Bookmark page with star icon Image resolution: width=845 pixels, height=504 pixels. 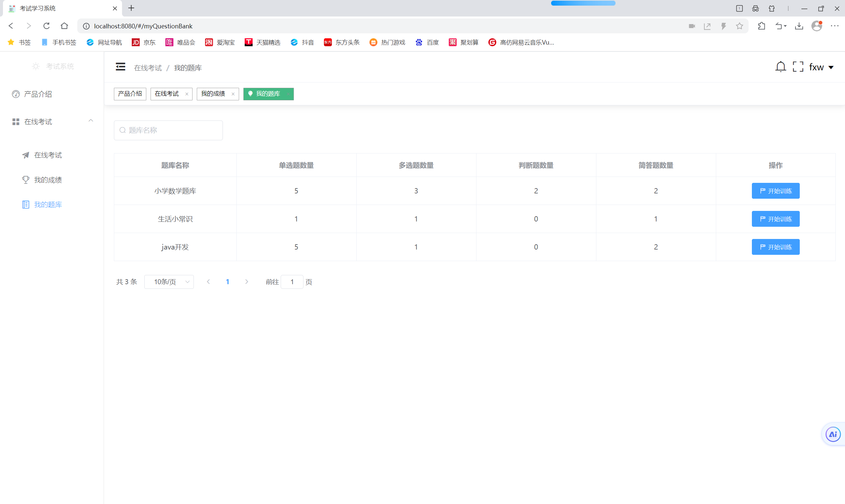coord(739,26)
